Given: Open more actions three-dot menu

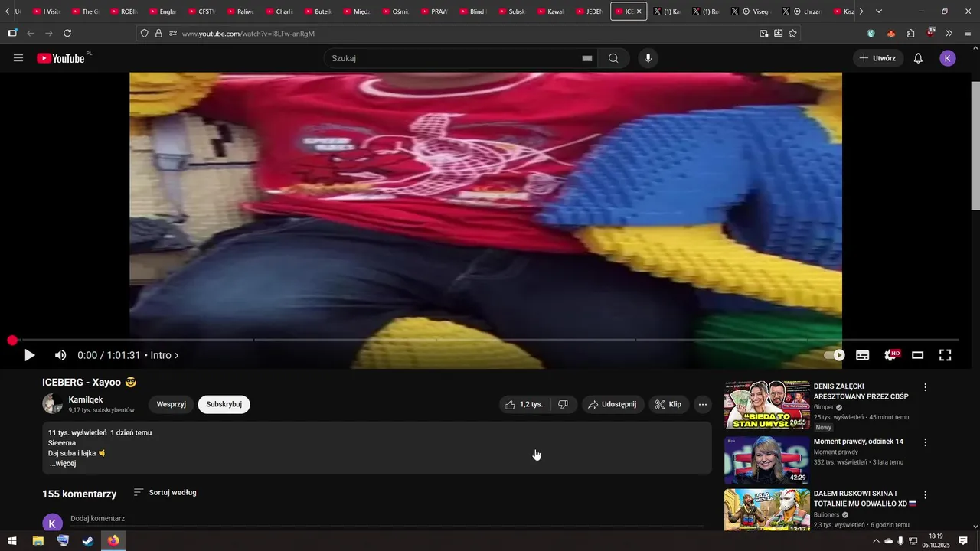Looking at the screenshot, I should [703, 404].
